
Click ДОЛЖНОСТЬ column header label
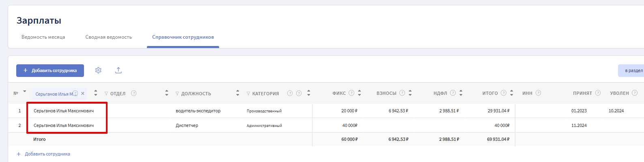(196, 94)
